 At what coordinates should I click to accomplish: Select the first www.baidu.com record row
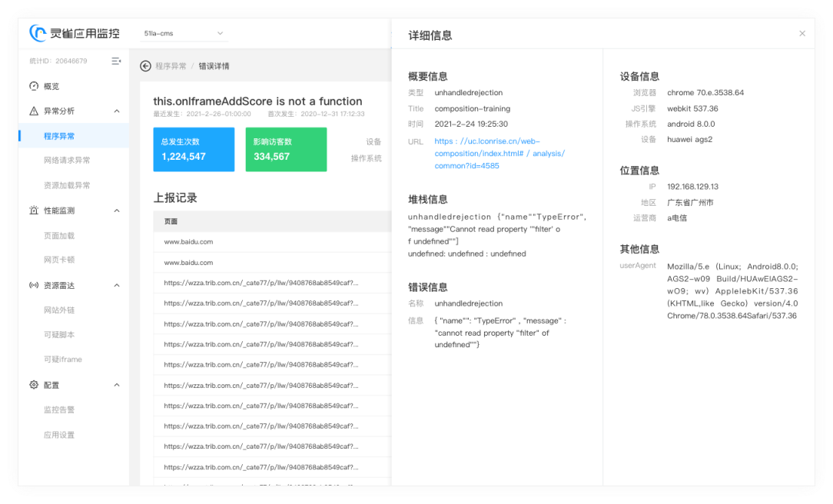(x=188, y=242)
